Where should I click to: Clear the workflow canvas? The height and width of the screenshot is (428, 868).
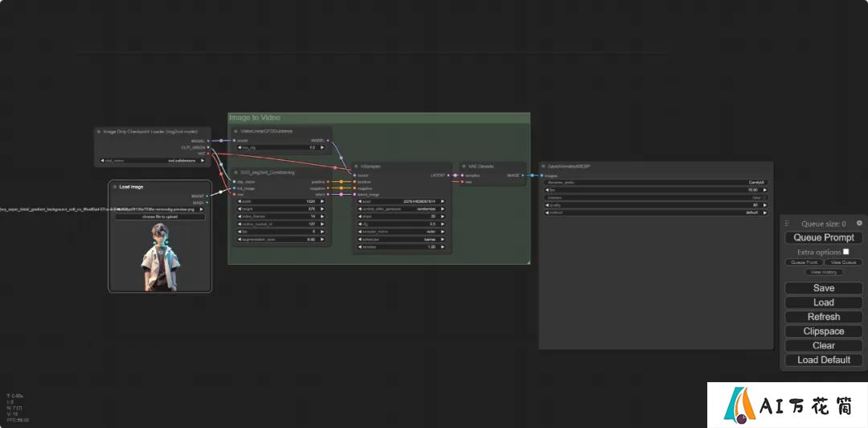(824, 345)
